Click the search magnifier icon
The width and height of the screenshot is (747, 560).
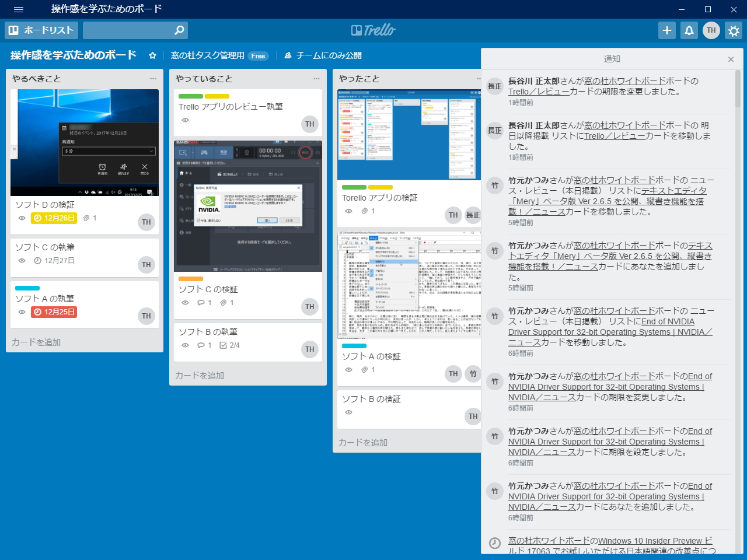[179, 30]
